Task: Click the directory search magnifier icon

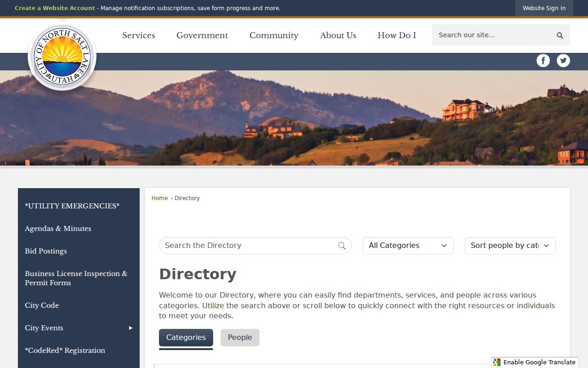Action: [x=342, y=246]
